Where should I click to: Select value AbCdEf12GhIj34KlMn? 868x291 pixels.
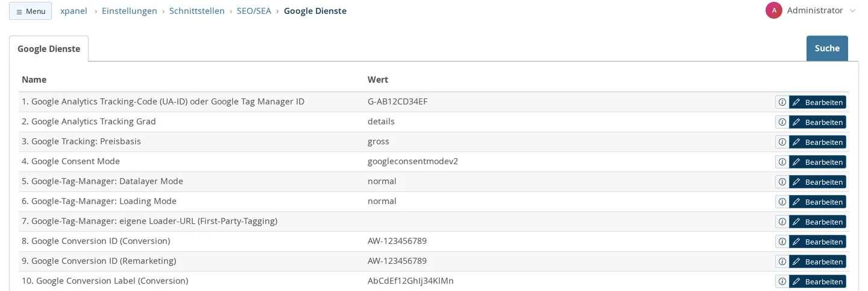coord(410,281)
